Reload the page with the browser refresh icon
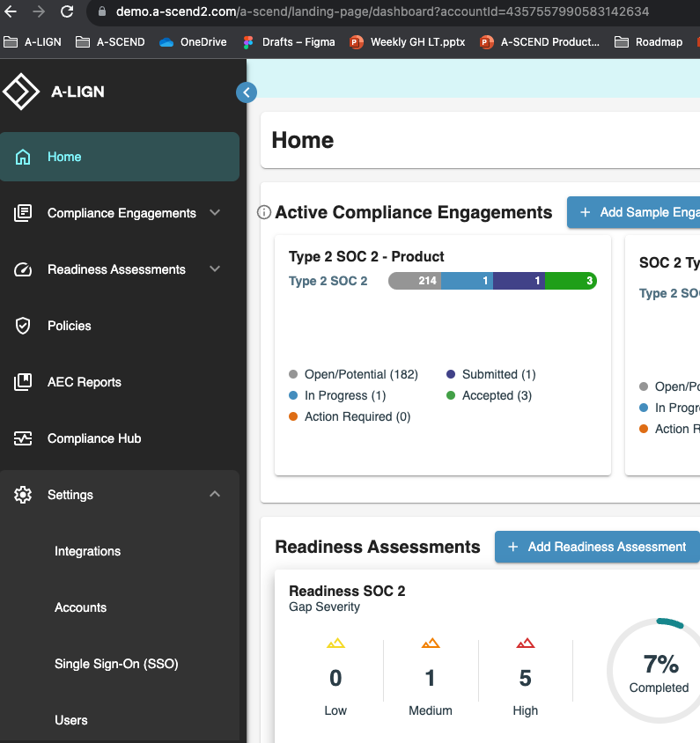This screenshot has height=743, width=700. click(x=67, y=11)
